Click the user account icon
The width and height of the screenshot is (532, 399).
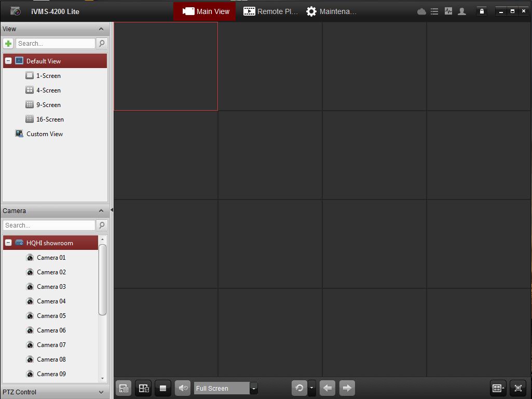click(x=462, y=11)
